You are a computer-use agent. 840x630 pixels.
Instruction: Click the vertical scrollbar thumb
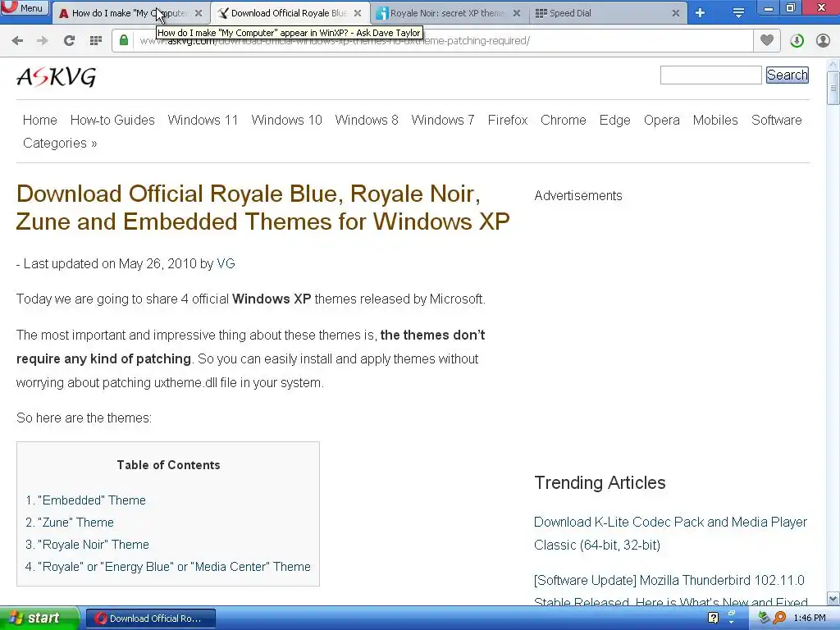pos(833,87)
